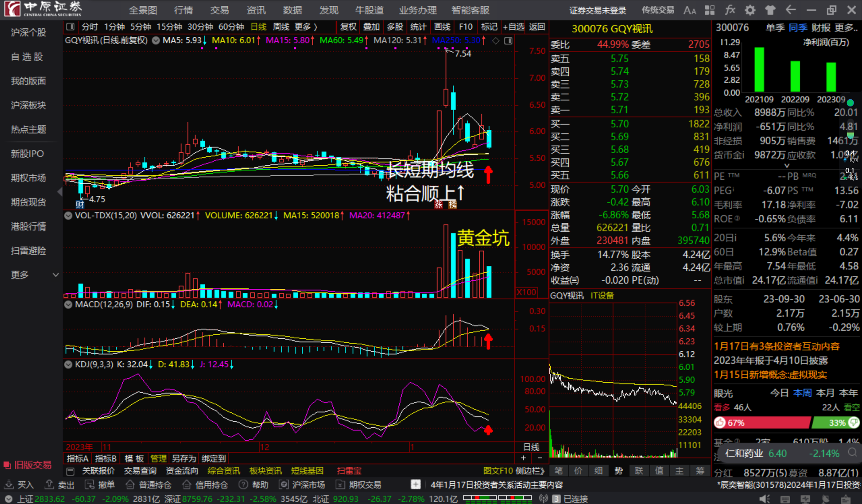This screenshot has width=862, height=504.
Task: Open the skin theme shirt icon
Action: [770, 10]
